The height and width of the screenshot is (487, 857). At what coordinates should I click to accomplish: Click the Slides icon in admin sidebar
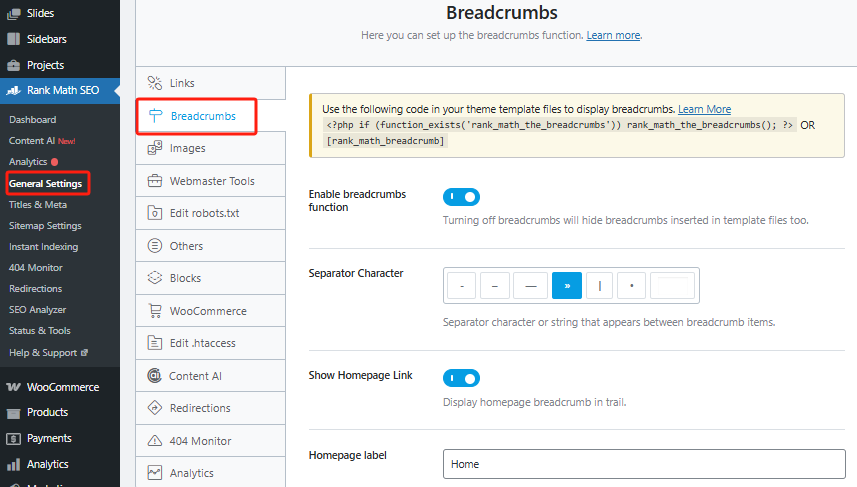point(14,14)
